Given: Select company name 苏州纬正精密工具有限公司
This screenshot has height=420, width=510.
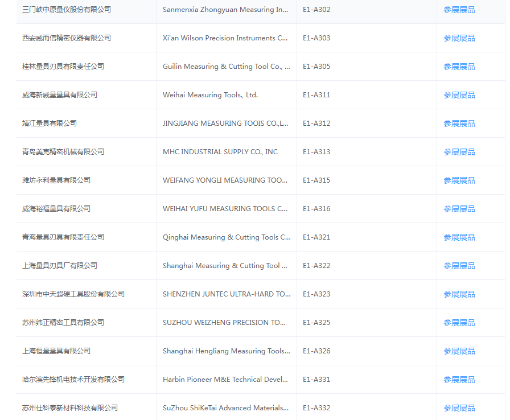Looking at the screenshot, I should point(63,323).
